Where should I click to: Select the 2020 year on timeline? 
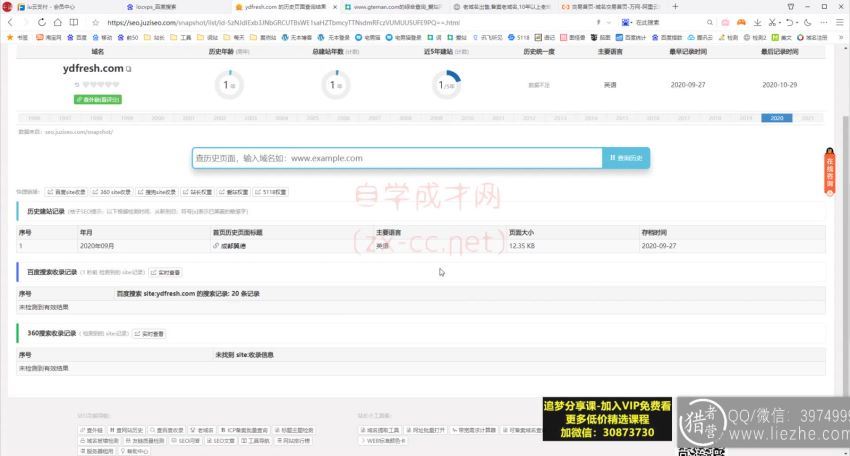tap(776, 118)
